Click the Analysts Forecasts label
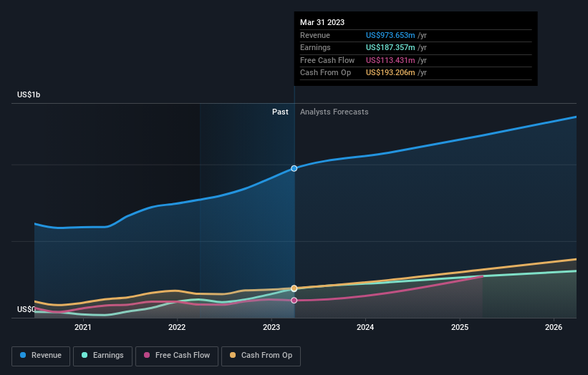The height and width of the screenshot is (375, 588). click(334, 112)
